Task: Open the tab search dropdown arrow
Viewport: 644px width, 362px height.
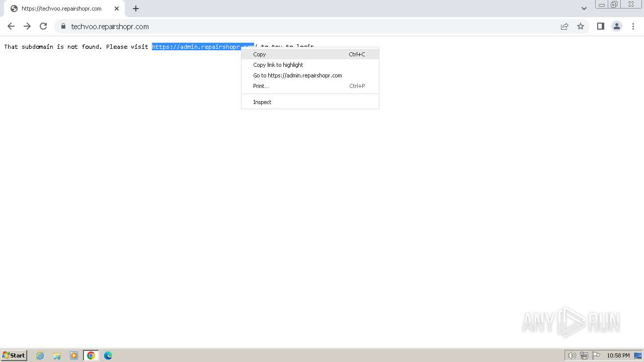Action: [584, 9]
